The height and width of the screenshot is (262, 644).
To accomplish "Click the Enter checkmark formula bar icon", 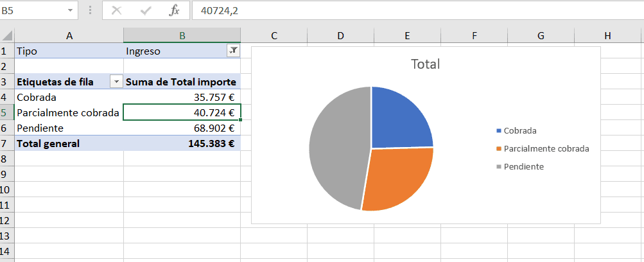I will [146, 11].
